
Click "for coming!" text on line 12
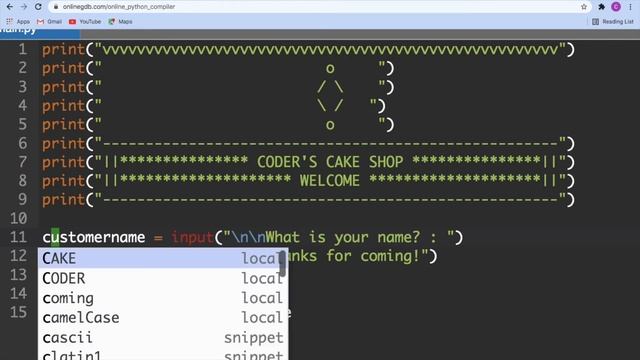coord(373,256)
